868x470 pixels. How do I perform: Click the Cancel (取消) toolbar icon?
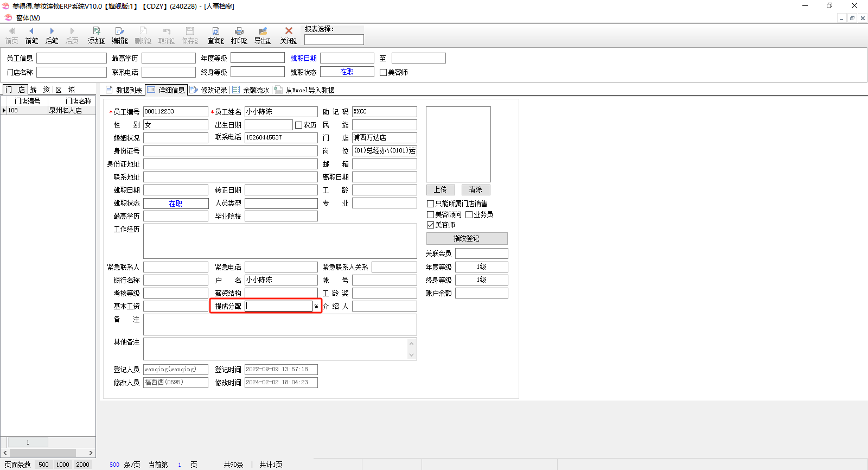166,36
